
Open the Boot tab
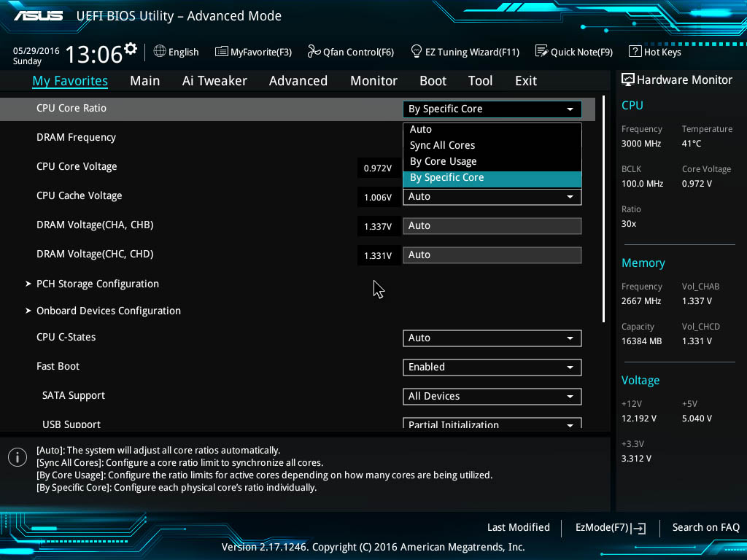click(x=433, y=81)
